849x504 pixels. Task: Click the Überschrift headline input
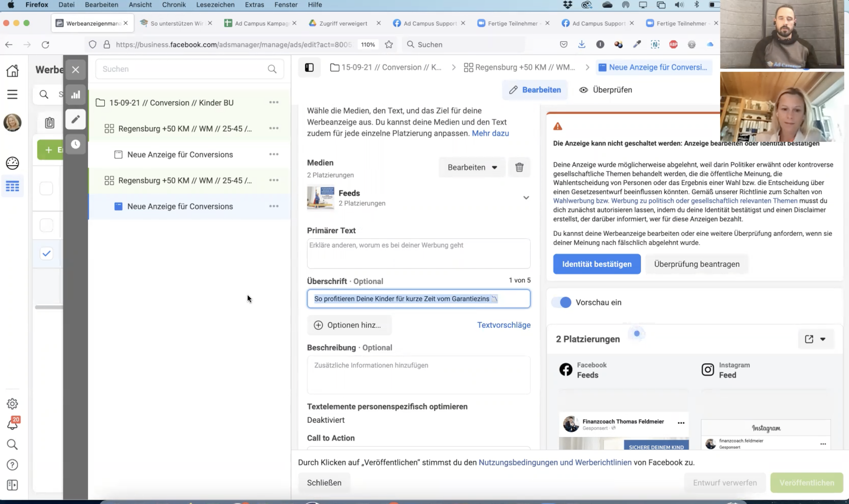(419, 299)
